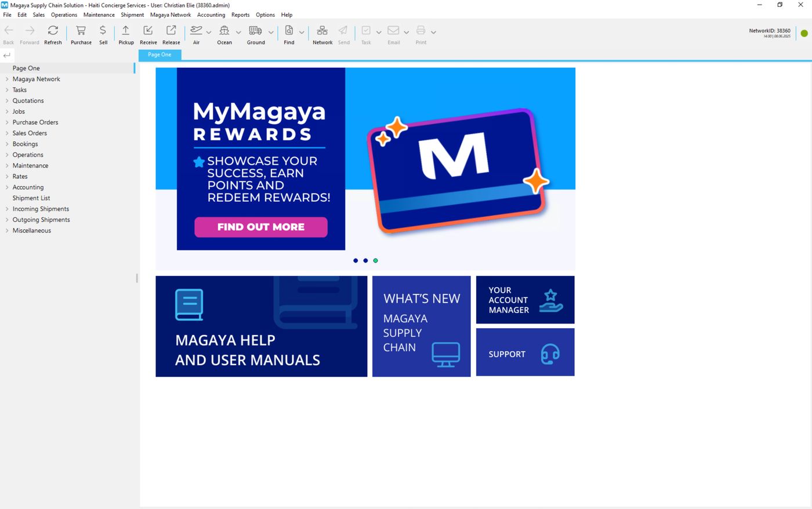Open the dropdown arrow beside Task
Image resolution: width=812 pixels, height=509 pixels.
click(x=379, y=32)
